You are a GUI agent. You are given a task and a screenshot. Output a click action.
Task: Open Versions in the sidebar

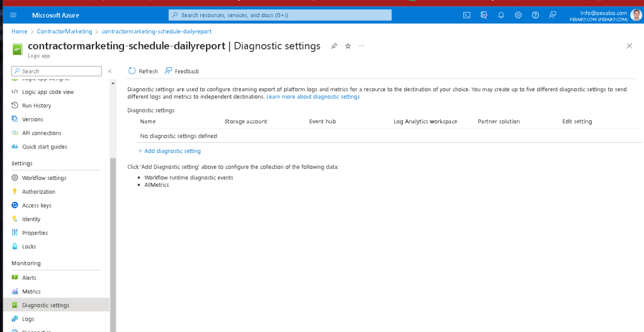coord(33,119)
